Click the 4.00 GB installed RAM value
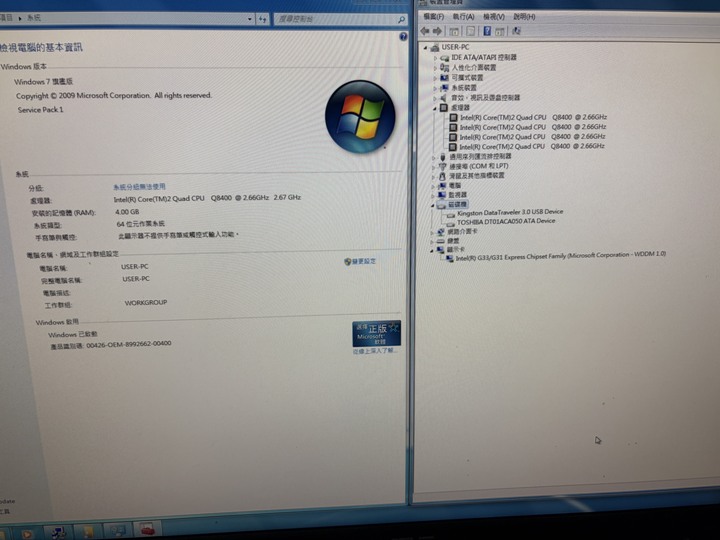This screenshot has width=720, height=540. (127, 212)
